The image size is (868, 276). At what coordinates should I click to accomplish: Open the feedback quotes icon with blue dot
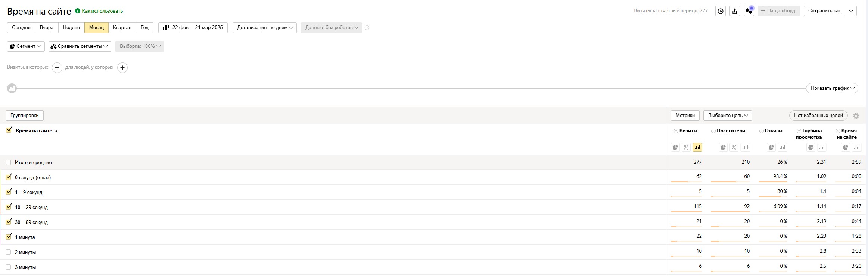pyautogui.click(x=749, y=11)
